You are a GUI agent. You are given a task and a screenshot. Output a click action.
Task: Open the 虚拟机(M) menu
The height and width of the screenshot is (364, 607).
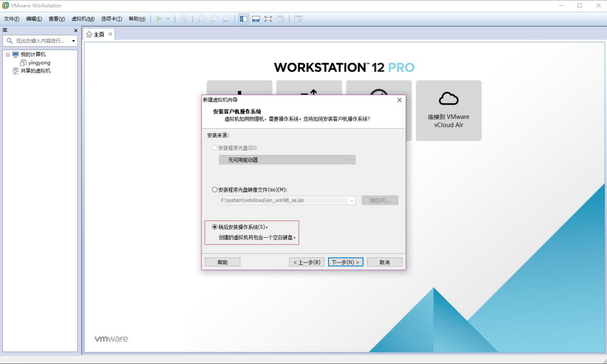tap(83, 19)
